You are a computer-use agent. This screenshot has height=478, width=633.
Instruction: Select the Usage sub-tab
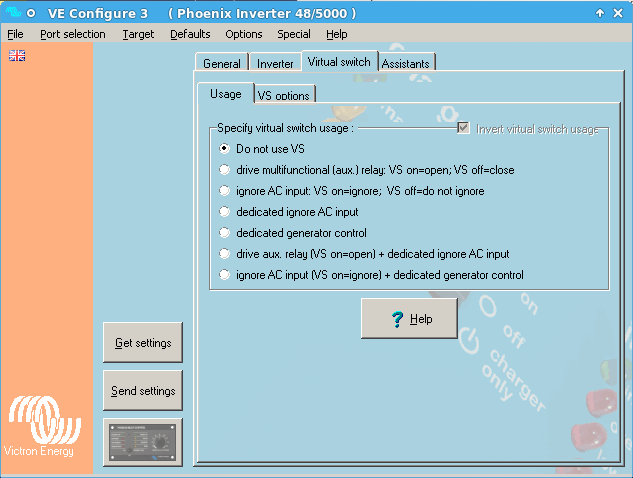[x=226, y=94]
